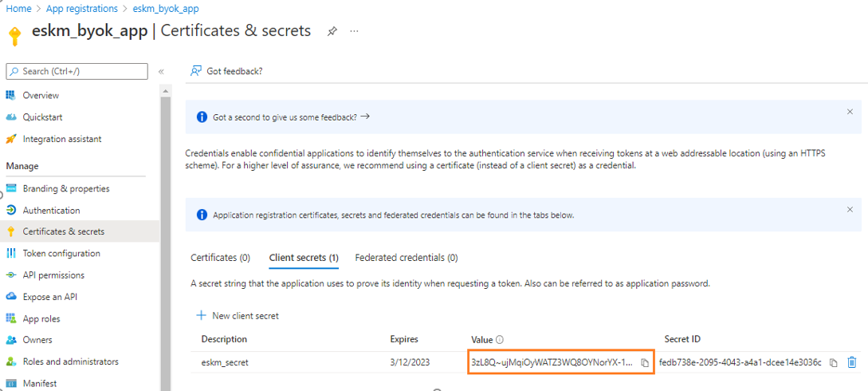Click the info icon in the feedback banner
The image size is (868, 391).
pyautogui.click(x=202, y=117)
